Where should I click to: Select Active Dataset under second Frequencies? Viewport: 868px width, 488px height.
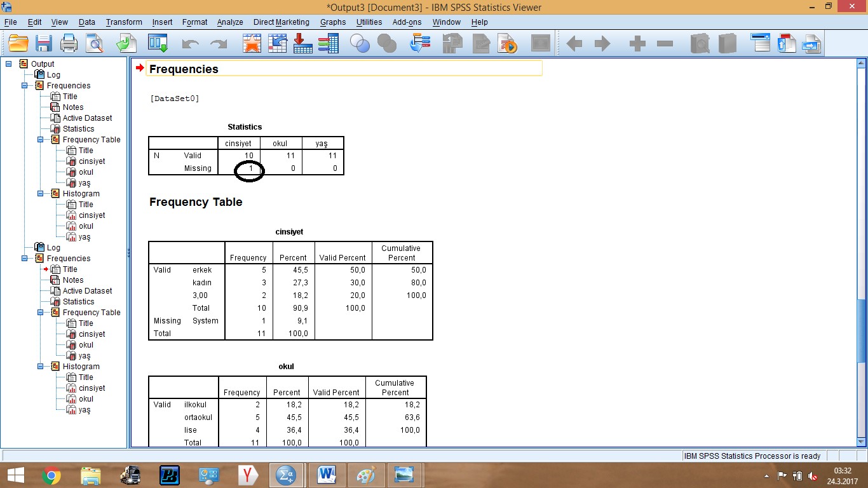pos(87,291)
